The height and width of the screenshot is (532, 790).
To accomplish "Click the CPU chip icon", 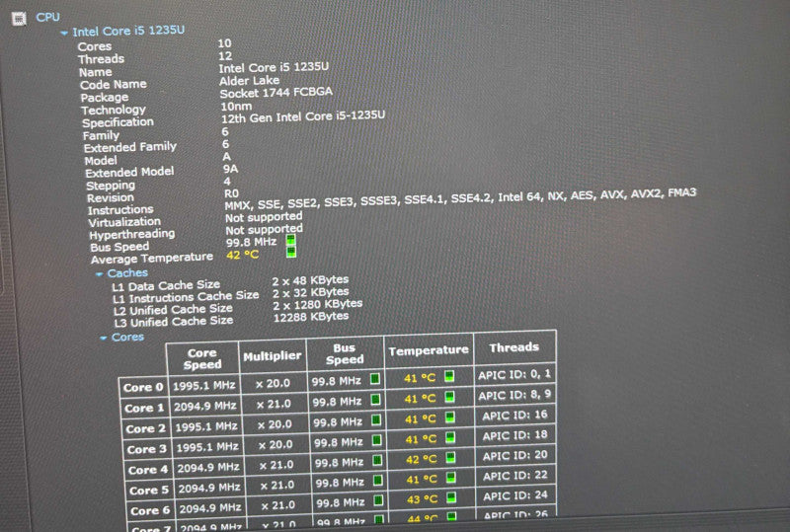I will 19,19.
